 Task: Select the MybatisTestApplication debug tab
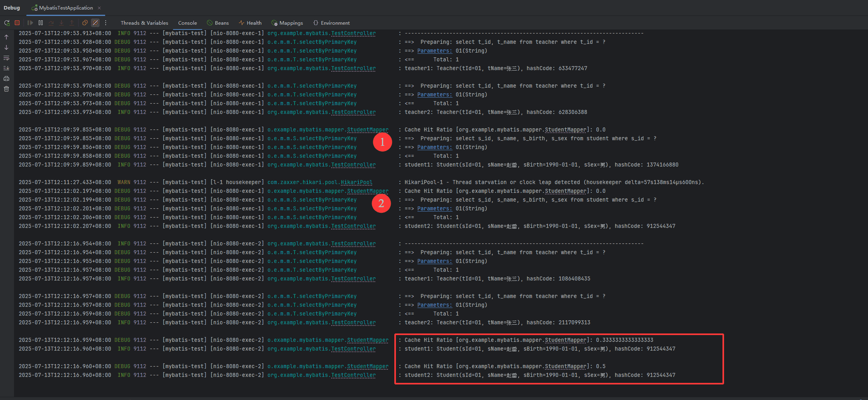pos(66,8)
